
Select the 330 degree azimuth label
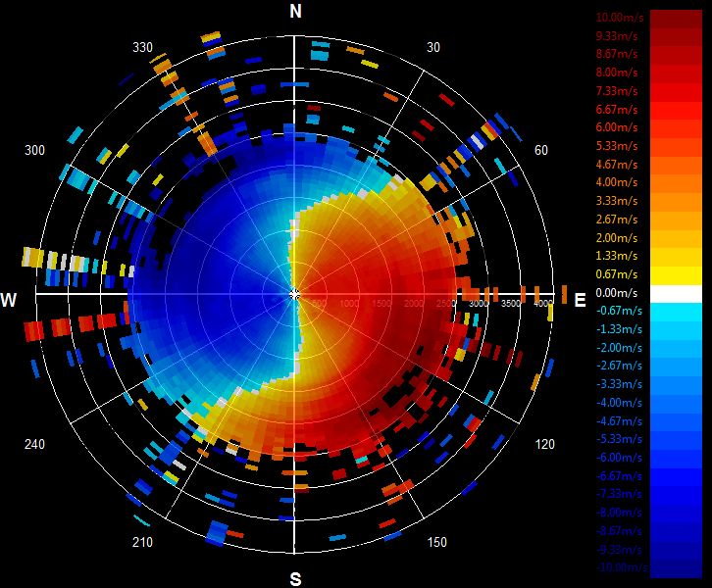point(142,48)
